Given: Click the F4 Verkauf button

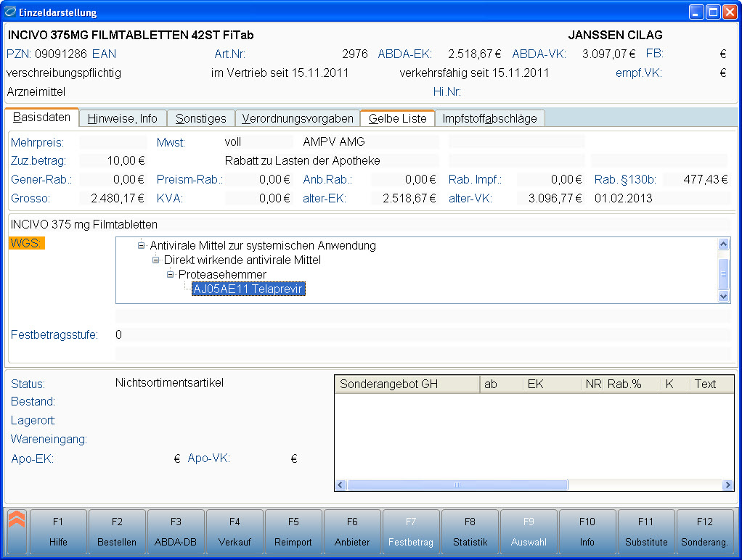Looking at the screenshot, I should (235, 532).
